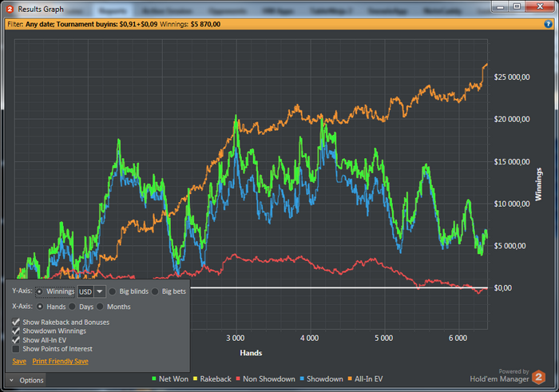Image resolution: width=559 pixels, height=392 pixels.
Task: Click the blue Showdown legend marker
Action: pyautogui.click(x=301, y=378)
